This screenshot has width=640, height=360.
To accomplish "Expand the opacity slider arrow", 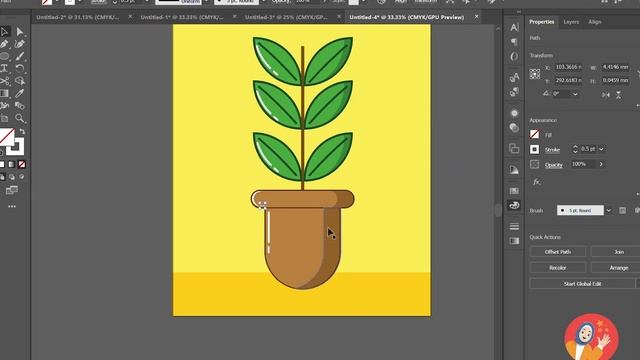I will (x=601, y=164).
